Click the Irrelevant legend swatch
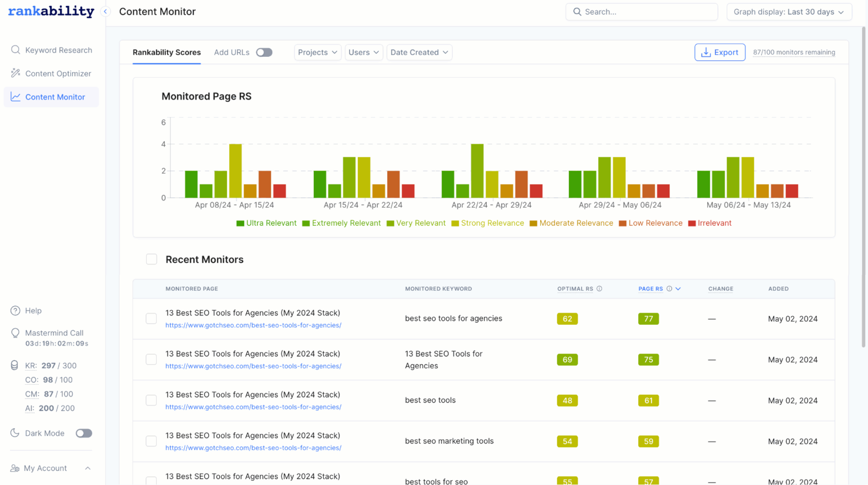 click(x=691, y=223)
